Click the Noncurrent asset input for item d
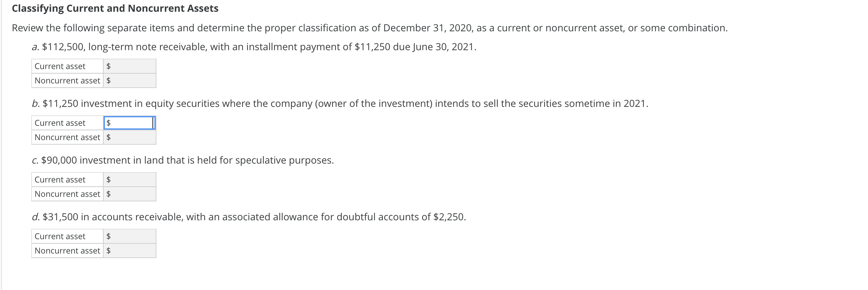This screenshot has width=868, height=290. point(131,250)
